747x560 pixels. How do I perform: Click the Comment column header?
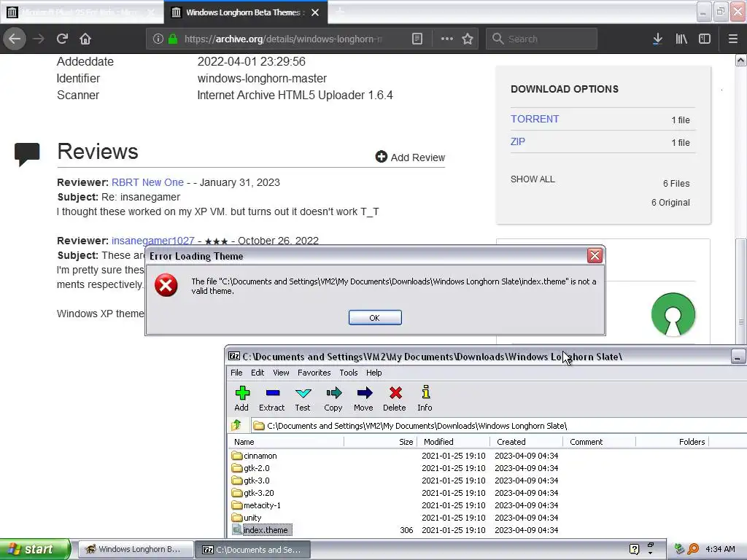tap(600, 442)
